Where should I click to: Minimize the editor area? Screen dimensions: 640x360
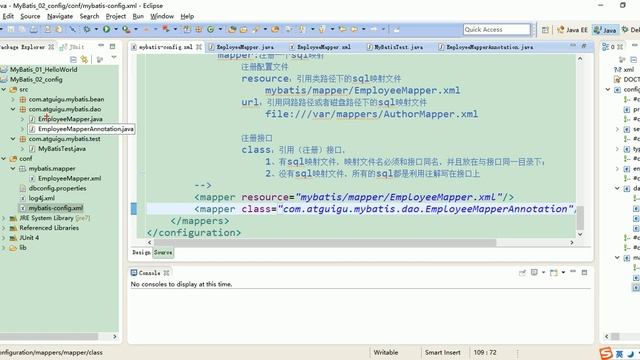coord(573,46)
